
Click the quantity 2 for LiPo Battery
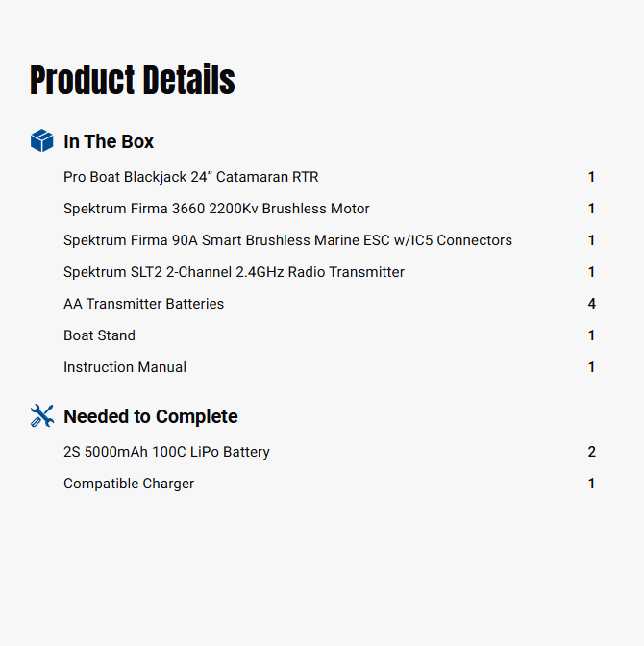[592, 452]
